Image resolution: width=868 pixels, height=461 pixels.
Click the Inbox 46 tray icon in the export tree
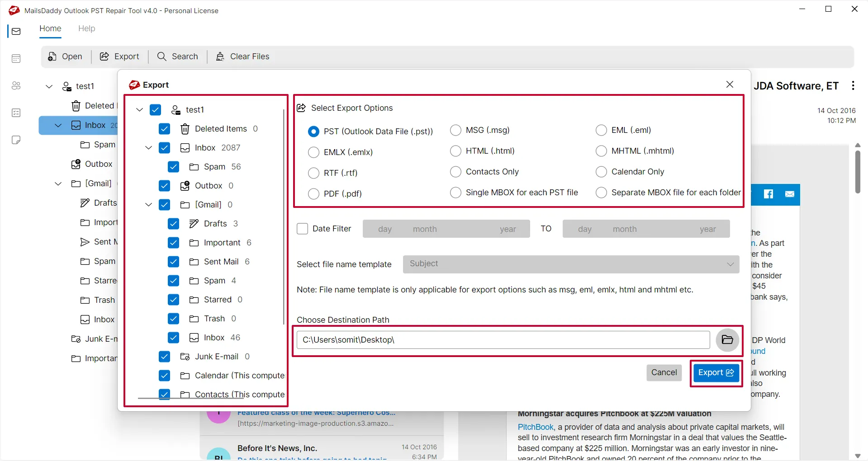[x=194, y=338]
